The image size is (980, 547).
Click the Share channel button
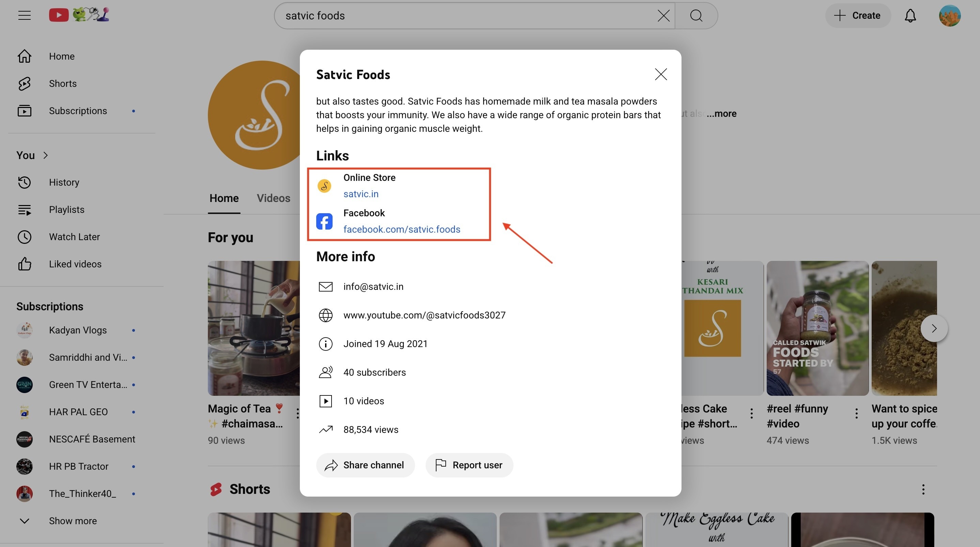[x=365, y=465]
